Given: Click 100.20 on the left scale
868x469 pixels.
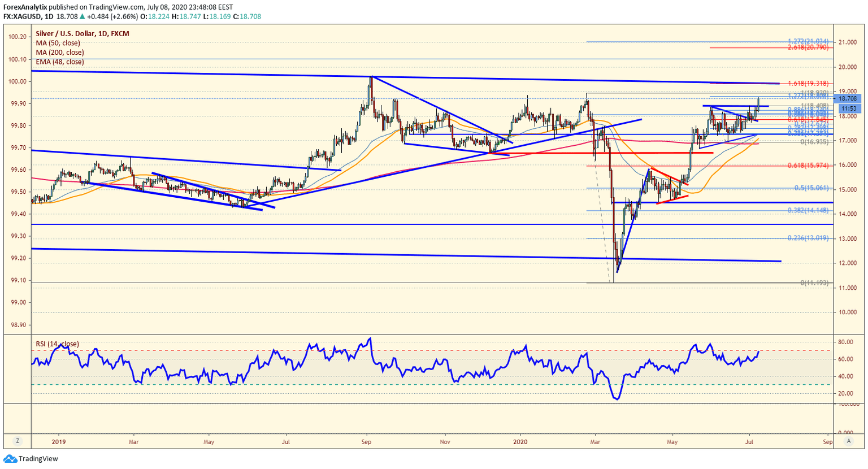Looking at the screenshot, I should 18,37.
